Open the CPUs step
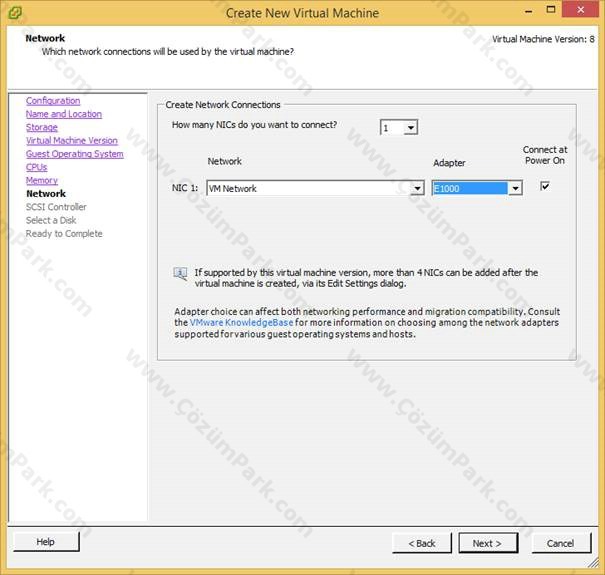Viewport: 605px width, 575px height. [x=37, y=167]
